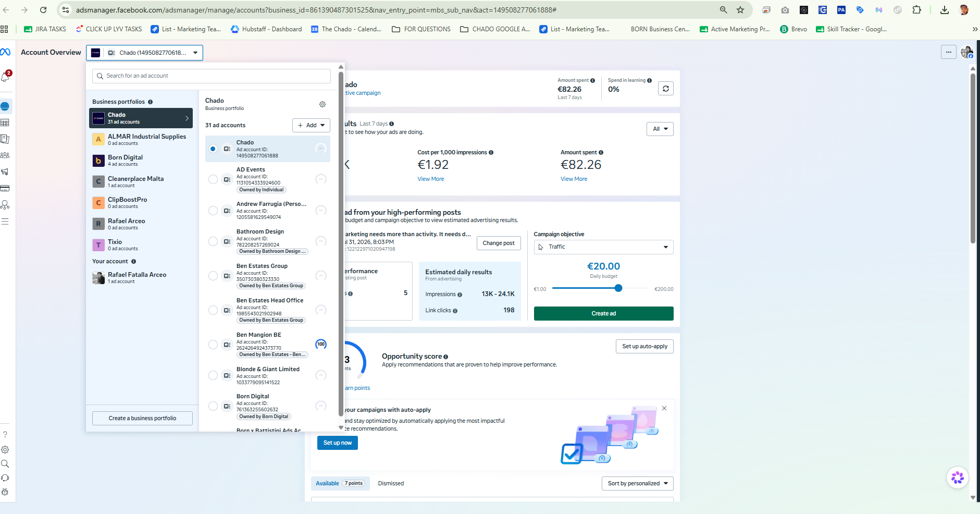Open the help question mark icon in sidebar
Viewport: 980px width, 514px height.
tap(5, 434)
